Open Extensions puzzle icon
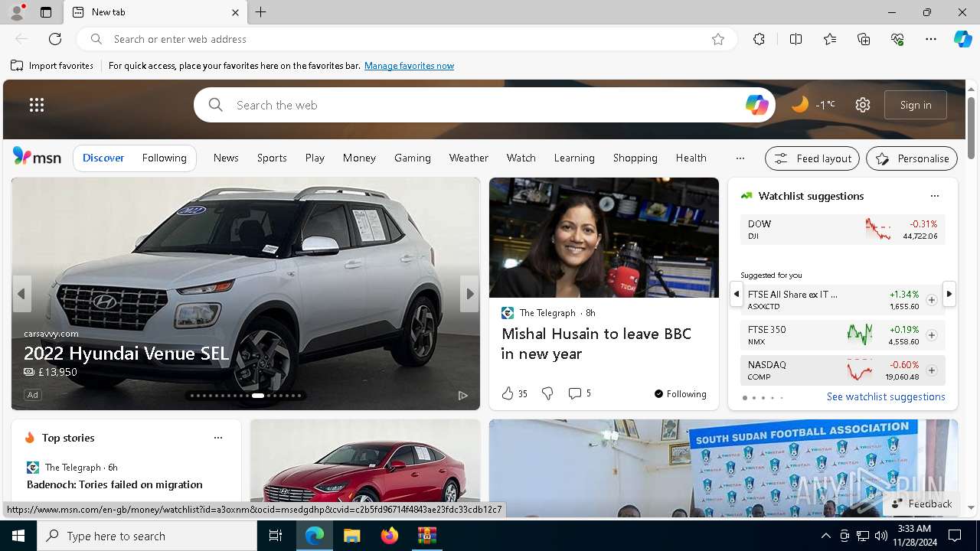The height and width of the screenshot is (551, 980). (759, 39)
